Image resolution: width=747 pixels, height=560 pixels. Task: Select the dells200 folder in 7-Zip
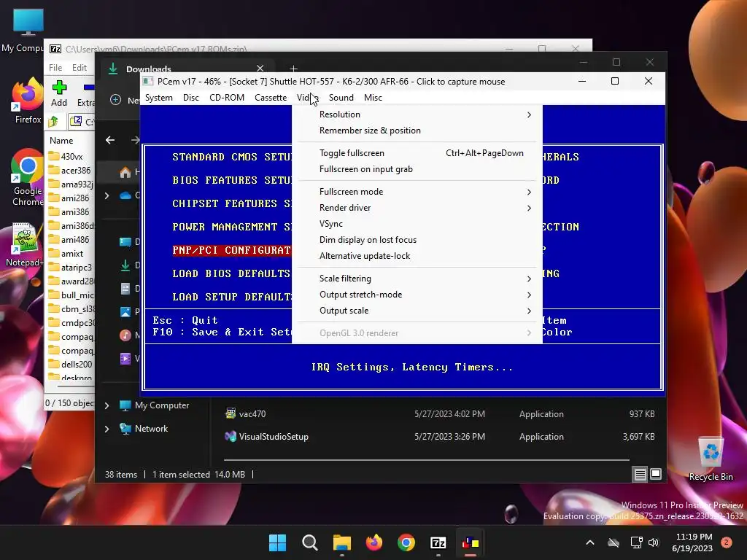point(71,365)
